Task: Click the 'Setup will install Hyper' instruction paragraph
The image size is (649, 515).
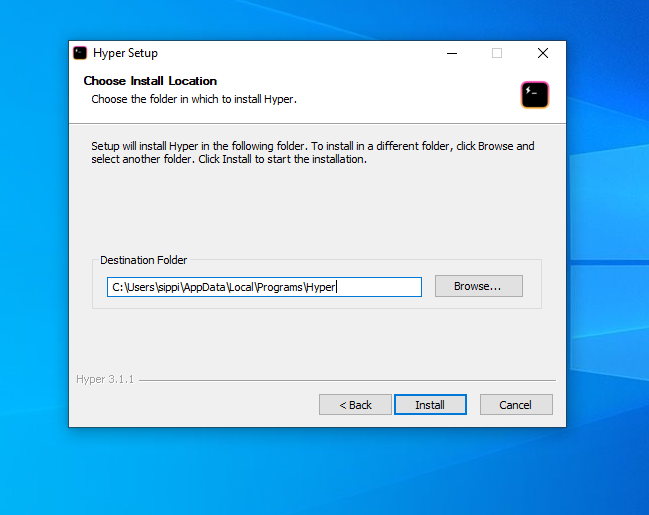Action: pyautogui.click(x=313, y=152)
